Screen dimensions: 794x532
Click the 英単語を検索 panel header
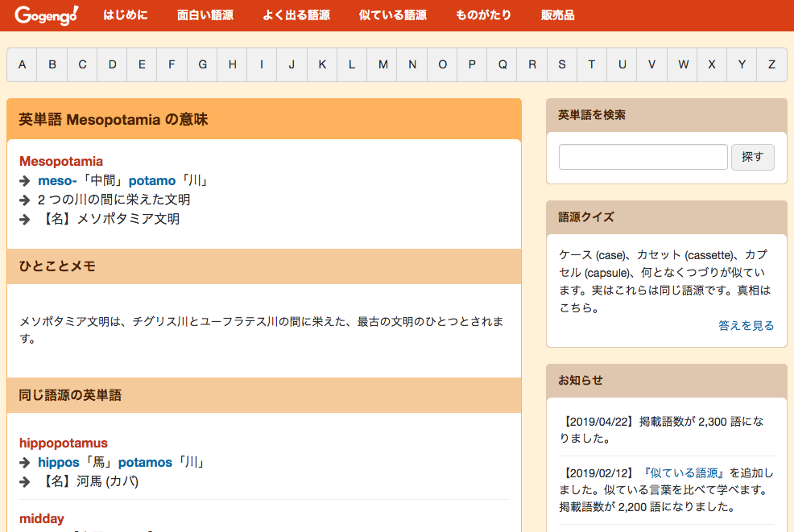click(667, 115)
